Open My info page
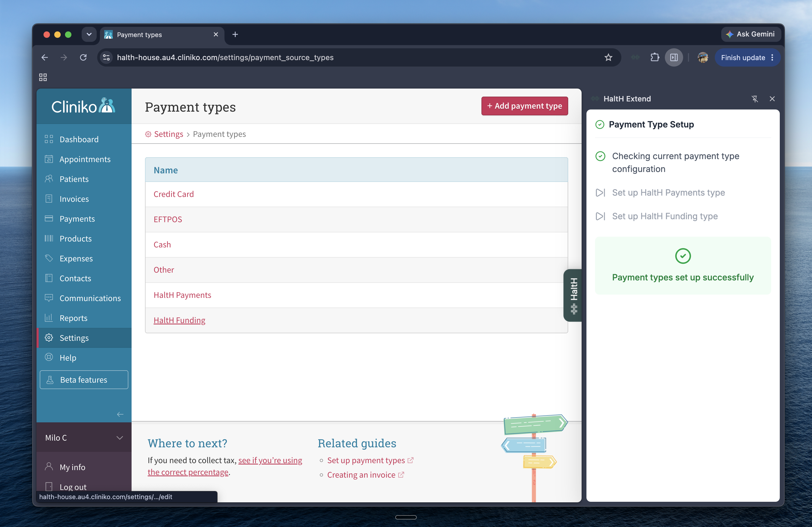 [84, 467]
